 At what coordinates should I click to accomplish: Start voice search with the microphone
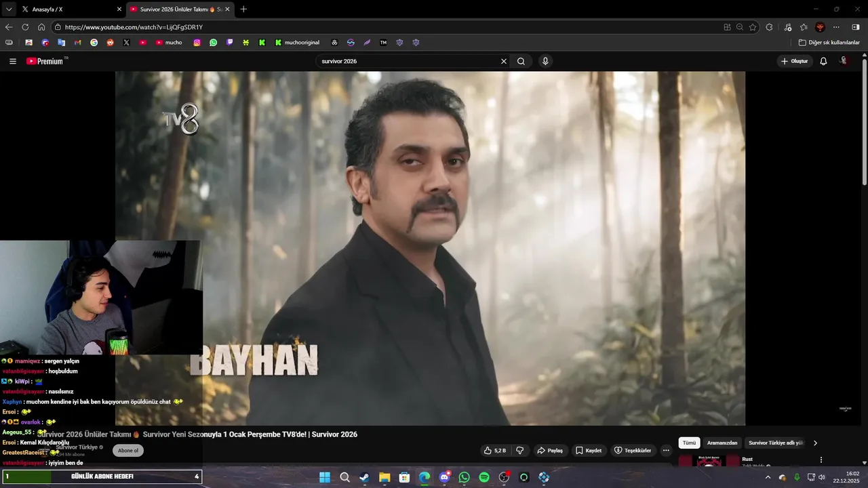point(545,61)
